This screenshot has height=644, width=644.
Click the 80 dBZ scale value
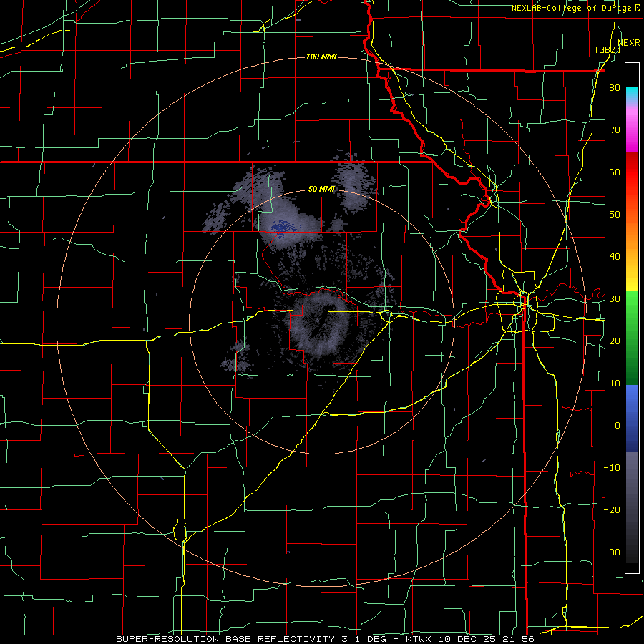(615, 88)
